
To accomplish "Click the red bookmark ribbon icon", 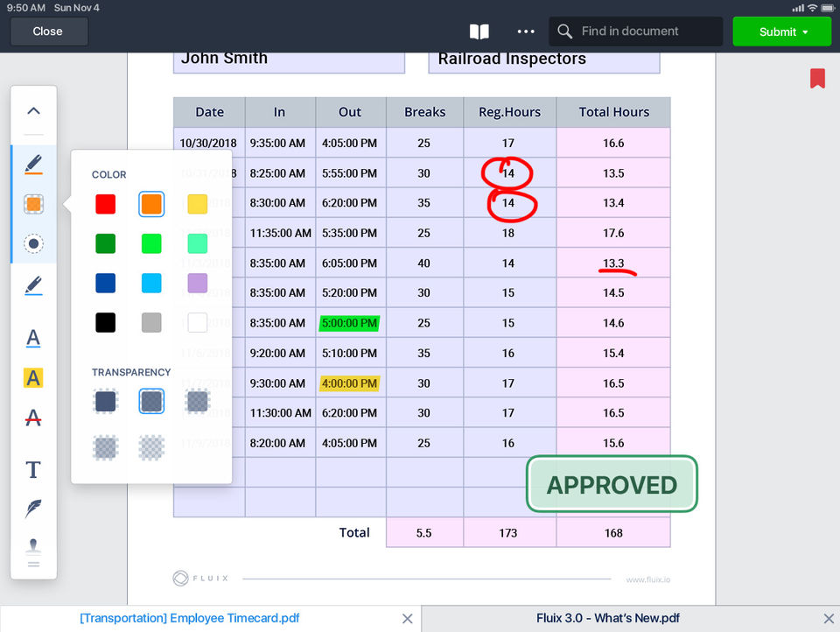I will click(817, 78).
